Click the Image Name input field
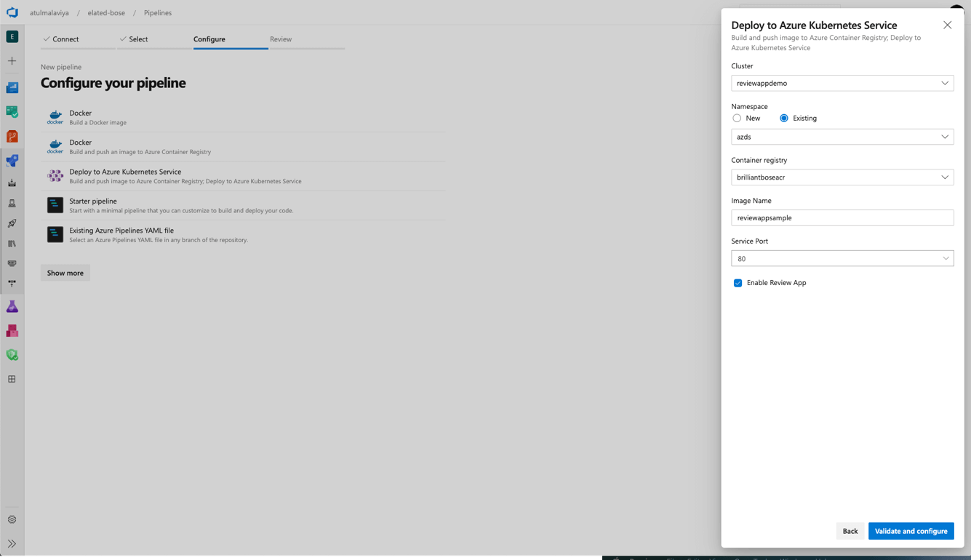 click(x=842, y=217)
